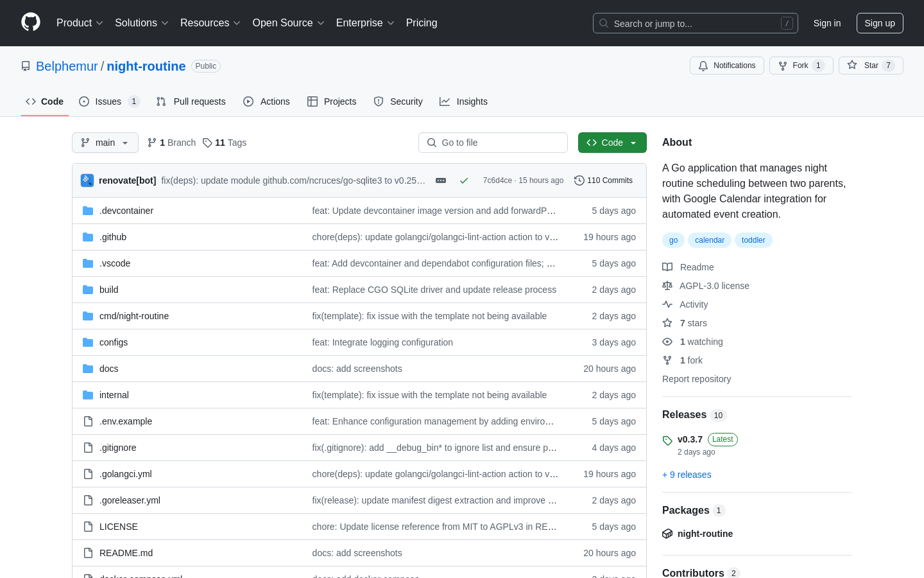Open the + 9 releases link
The height and width of the screenshot is (578, 924).
687,475
